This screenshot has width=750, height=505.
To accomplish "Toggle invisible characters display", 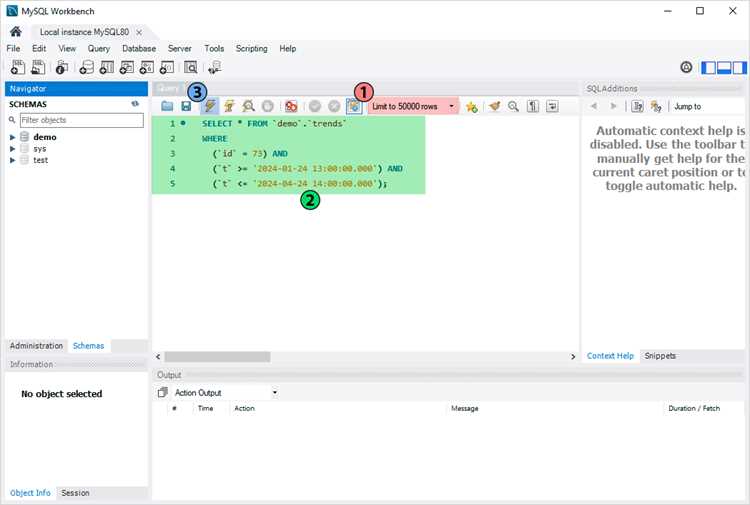I will (x=532, y=106).
